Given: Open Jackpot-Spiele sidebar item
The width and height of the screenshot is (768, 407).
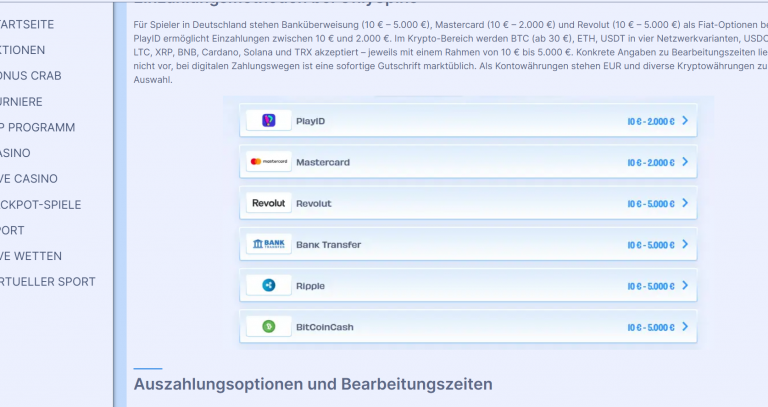Looking at the screenshot, I should [x=41, y=205].
